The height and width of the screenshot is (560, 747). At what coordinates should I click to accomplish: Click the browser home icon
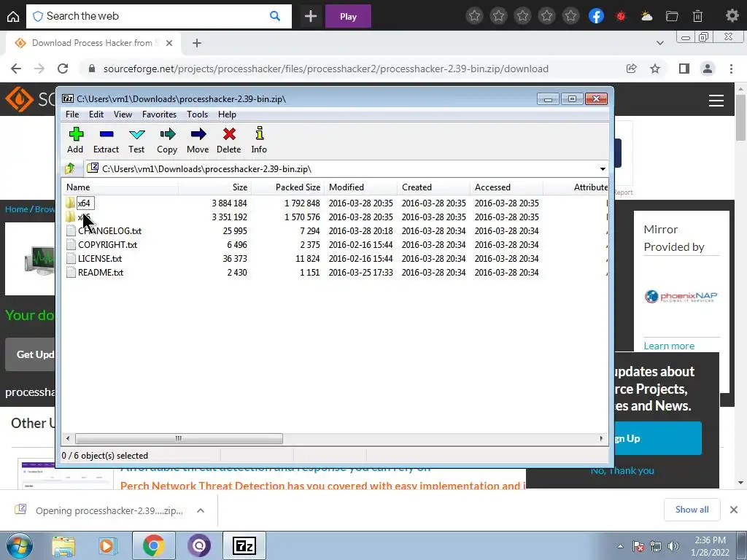point(13,17)
